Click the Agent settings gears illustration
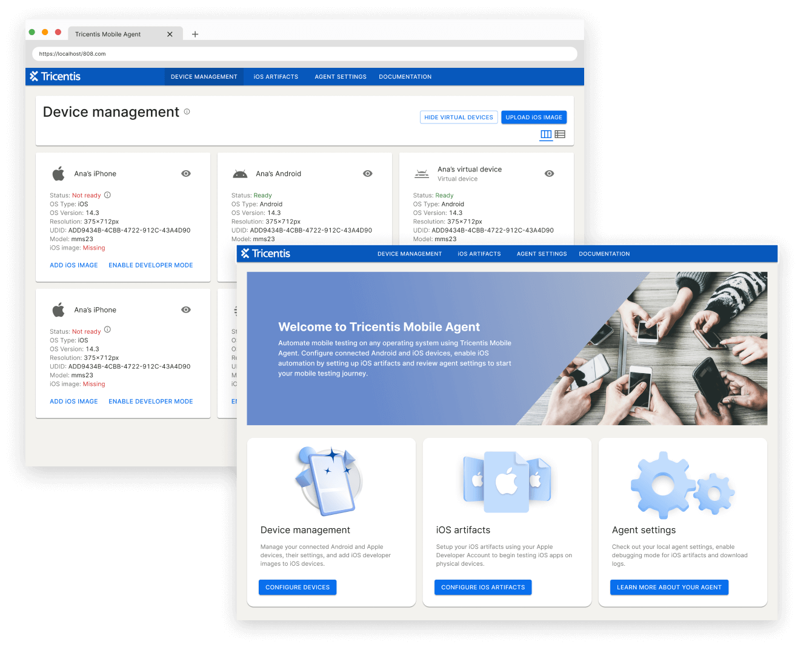 682,485
